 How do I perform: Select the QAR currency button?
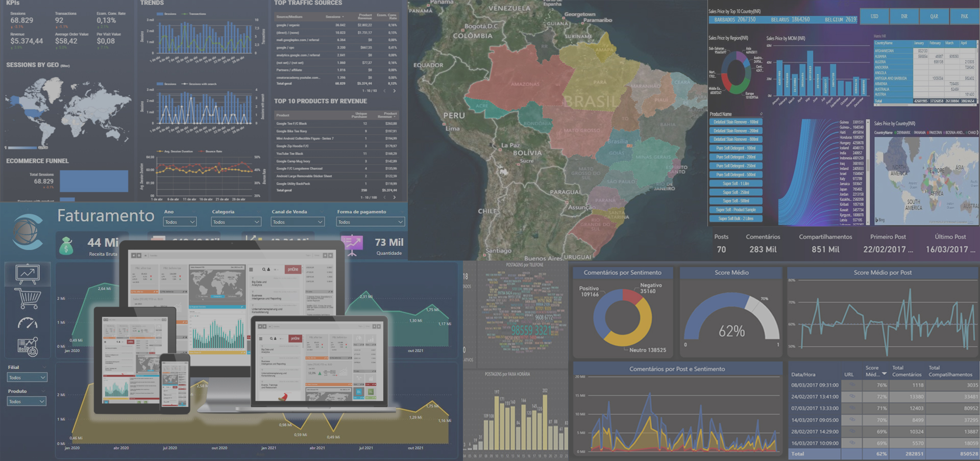pyautogui.click(x=934, y=16)
